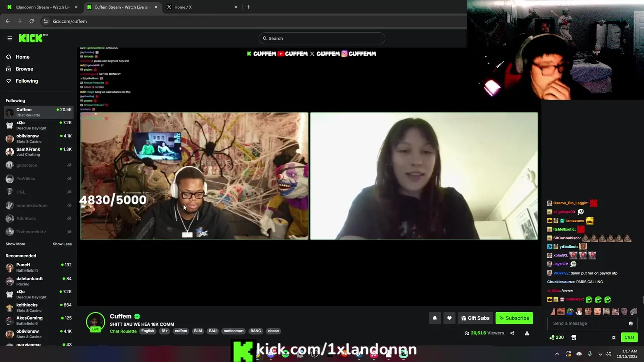This screenshot has width=644, height=362.
Task: Close the Cuffem Stream tab
Action: click(156, 7)
